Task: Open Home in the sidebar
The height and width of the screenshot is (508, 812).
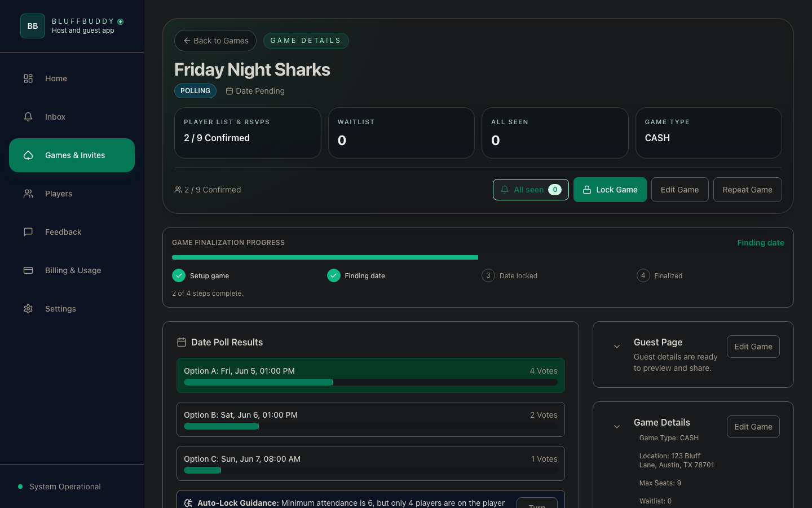Action: [x=72, y=78]
